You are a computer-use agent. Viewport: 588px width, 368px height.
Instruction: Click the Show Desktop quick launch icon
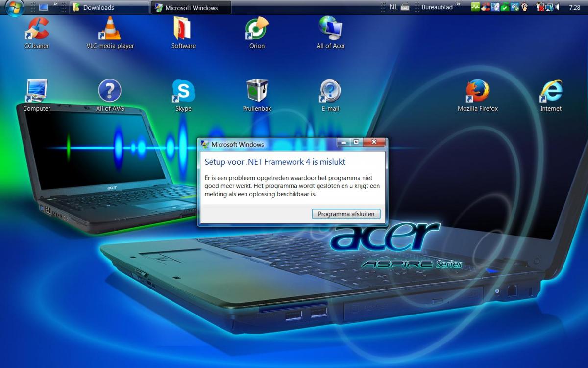44,7
